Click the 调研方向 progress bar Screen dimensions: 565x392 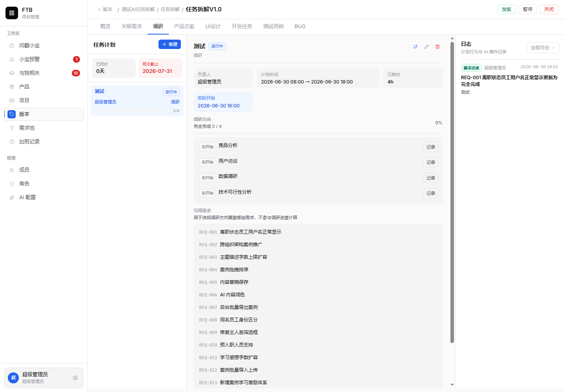[x=318, y=134]
